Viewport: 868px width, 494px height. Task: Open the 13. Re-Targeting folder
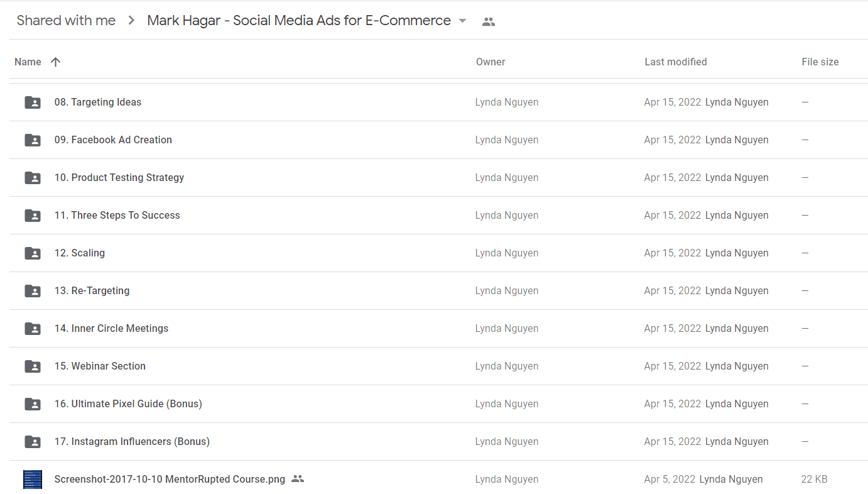(439, 291)
